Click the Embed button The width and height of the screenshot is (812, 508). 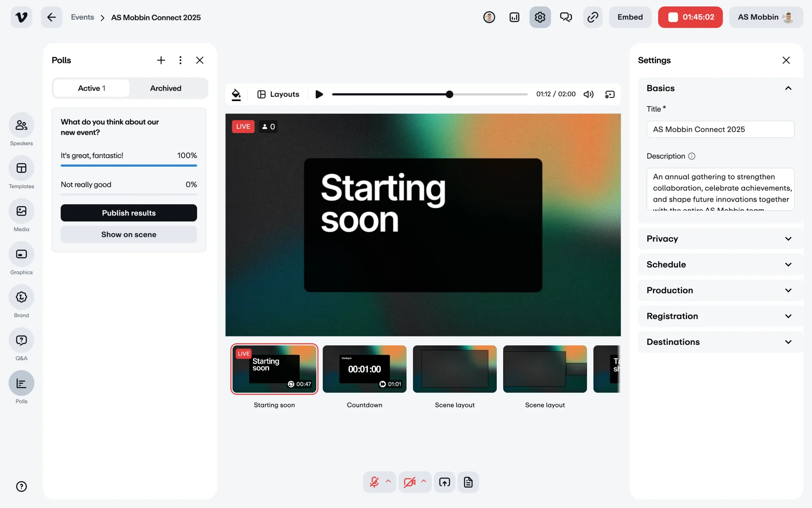(630, 17)
